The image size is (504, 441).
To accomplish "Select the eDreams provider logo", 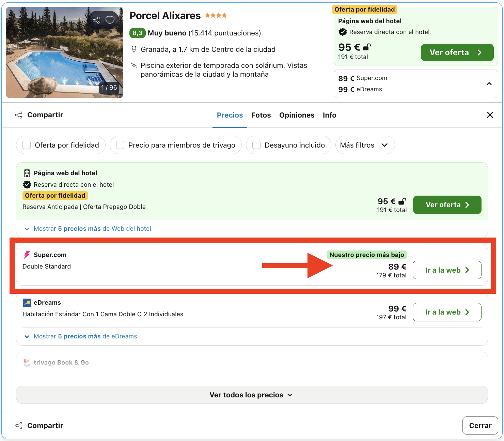I will tap(27, 302).
